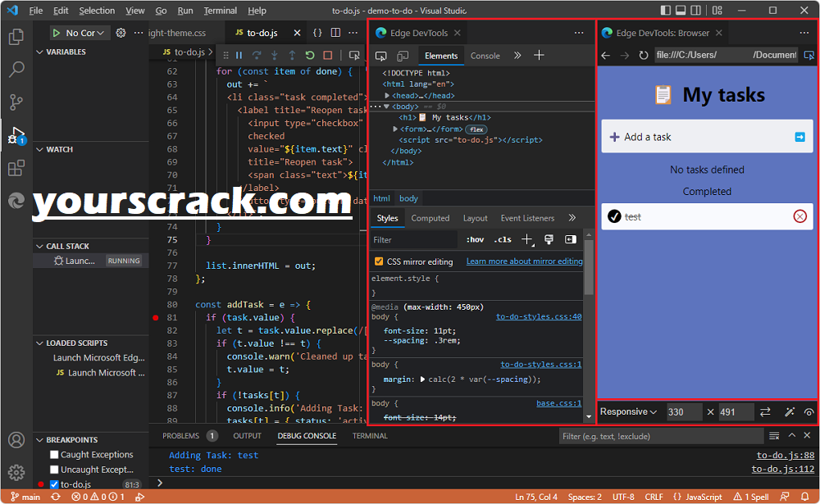Viewport: 820px width, 504px height.
Task: Switch to Console tab in DevTools
Action: pos(485,56)
